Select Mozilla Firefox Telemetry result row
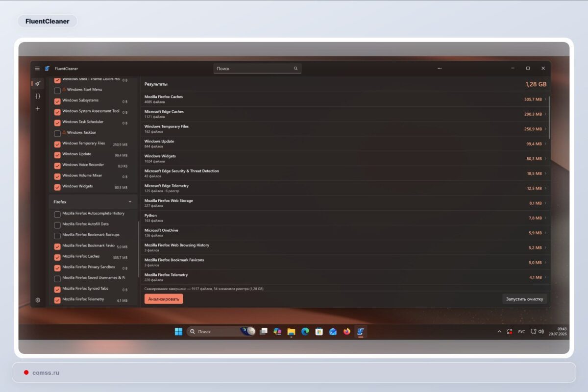 (x=345, y=277)
